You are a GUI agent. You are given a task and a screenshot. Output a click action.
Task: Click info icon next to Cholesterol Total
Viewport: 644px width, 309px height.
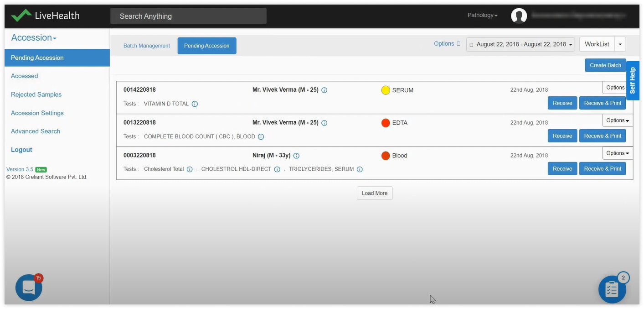[x=190, y=169]
